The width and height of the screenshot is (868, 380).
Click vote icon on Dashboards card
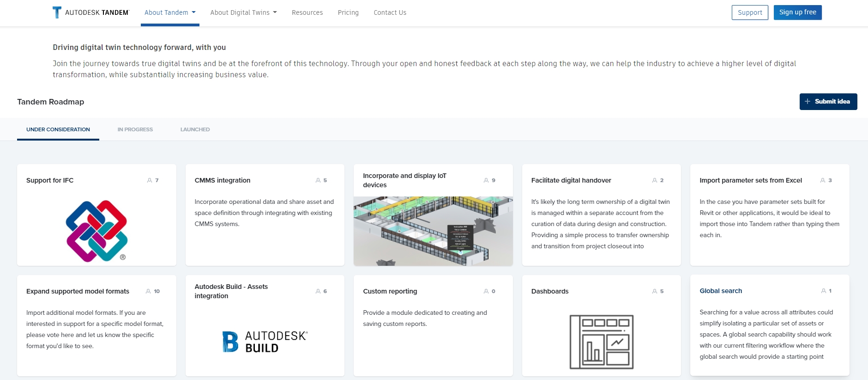655,291
